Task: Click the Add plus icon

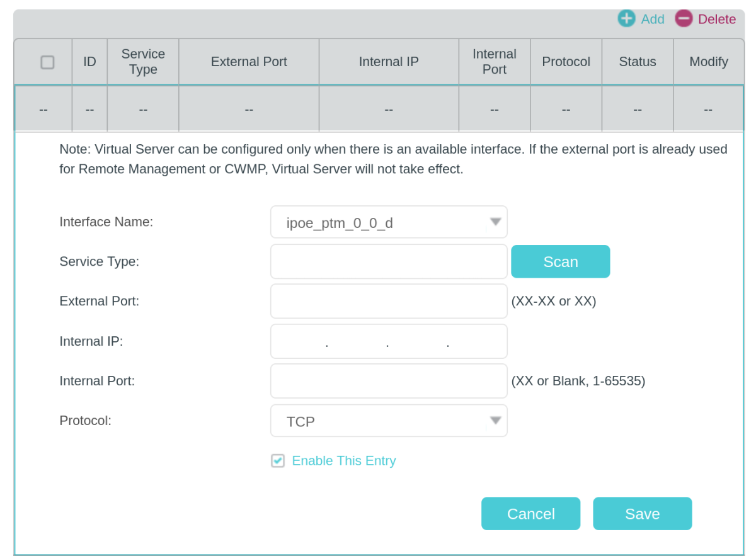Action: (x=626, y=19)
